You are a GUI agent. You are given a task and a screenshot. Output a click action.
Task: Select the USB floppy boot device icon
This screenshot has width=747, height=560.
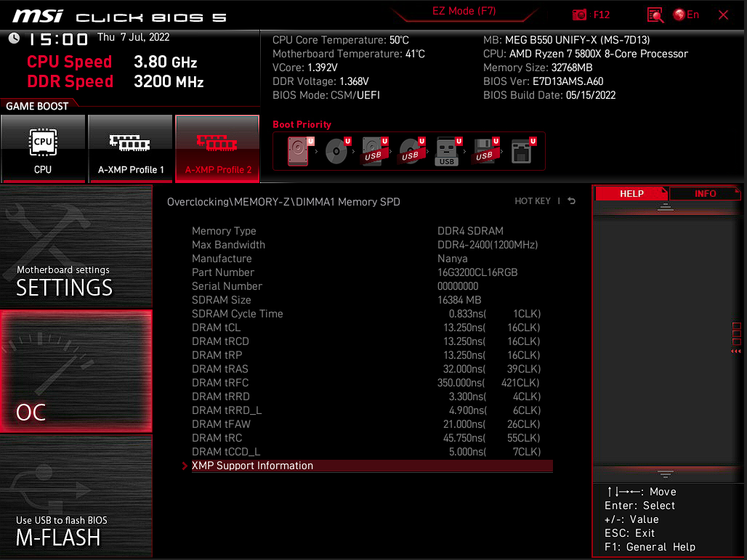(485, 151)
